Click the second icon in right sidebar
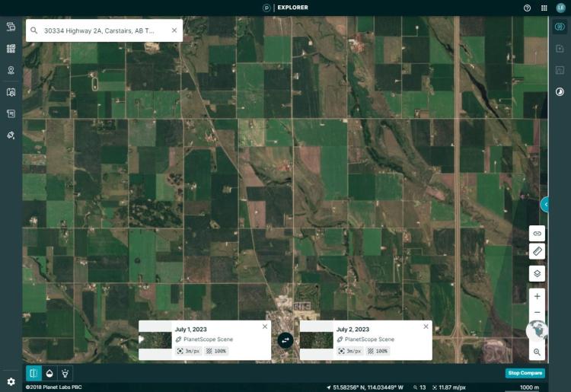 coord(560,49)
